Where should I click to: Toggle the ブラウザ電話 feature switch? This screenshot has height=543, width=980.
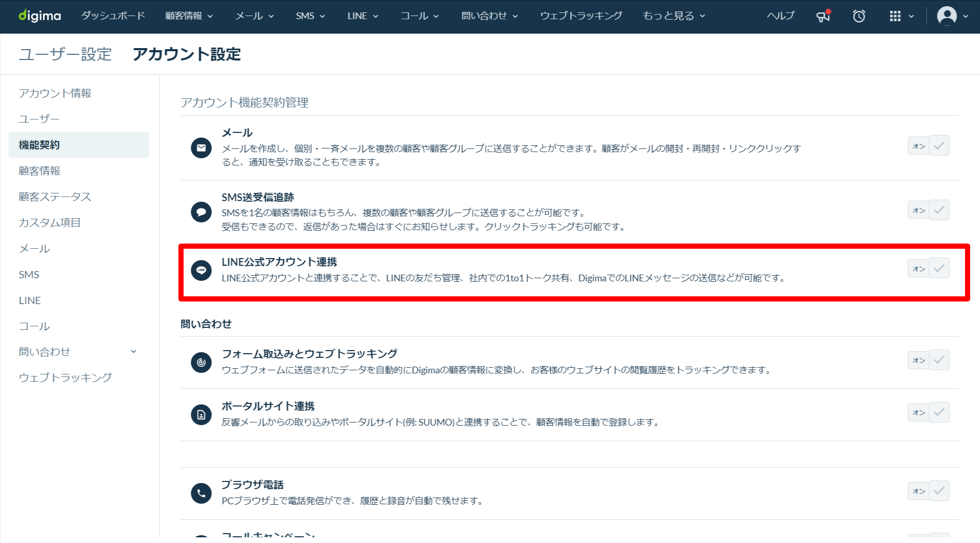928,491
